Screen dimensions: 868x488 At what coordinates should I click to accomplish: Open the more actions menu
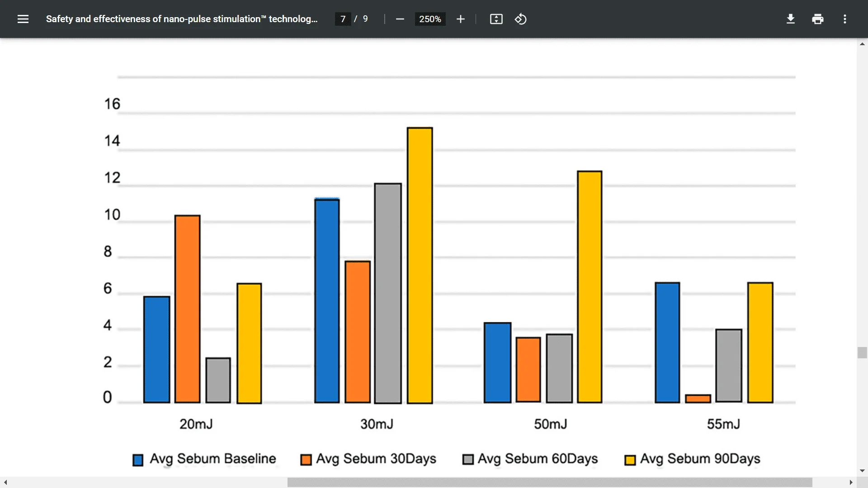[x=845, y=19]
